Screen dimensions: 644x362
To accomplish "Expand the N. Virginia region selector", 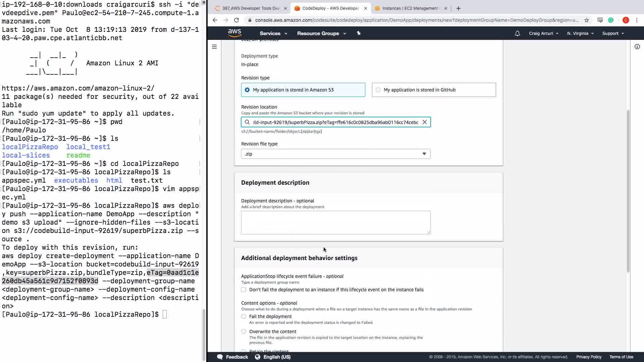I will [580, 33].
